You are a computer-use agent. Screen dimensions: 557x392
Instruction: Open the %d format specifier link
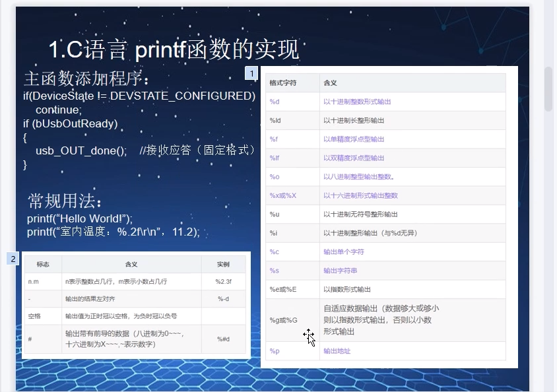[x=275, y=102]
